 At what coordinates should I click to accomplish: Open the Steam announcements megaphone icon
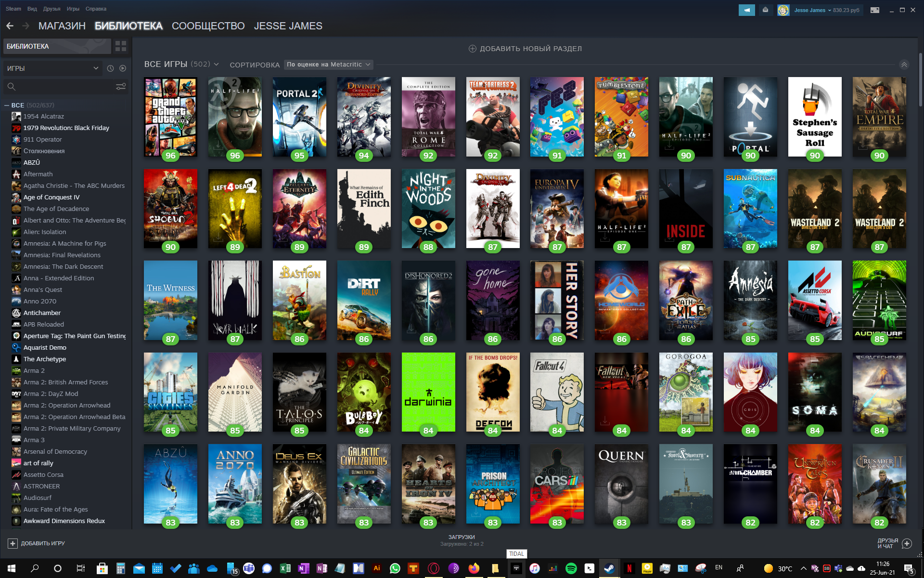tap(747, 10)
